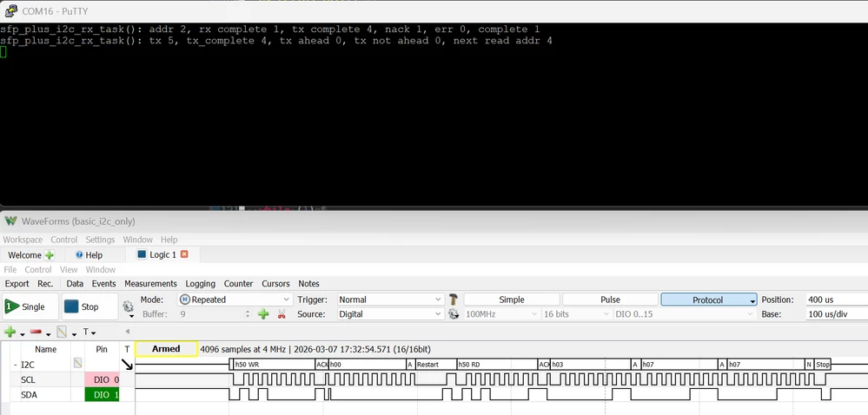Image resolution: width=868 pixels, height=415 pixels.
Task: Click the pink DIO 0 pin cell for SCL
Action: [102, 379]
